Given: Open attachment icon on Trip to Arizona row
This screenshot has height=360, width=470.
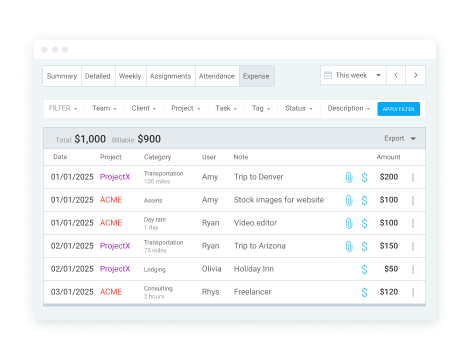Looking at the screenshot, I should point(349,246).
